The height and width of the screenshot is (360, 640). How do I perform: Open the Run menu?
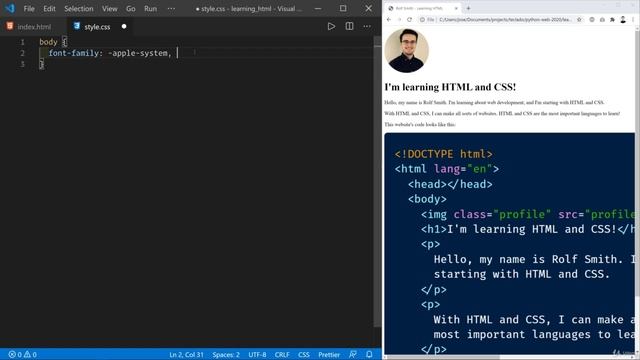[151, 9]
